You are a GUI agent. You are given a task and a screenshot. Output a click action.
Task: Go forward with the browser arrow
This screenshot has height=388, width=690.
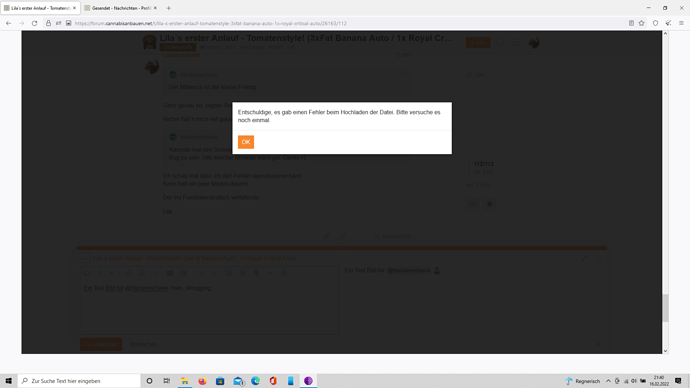[x=22, y=23]
